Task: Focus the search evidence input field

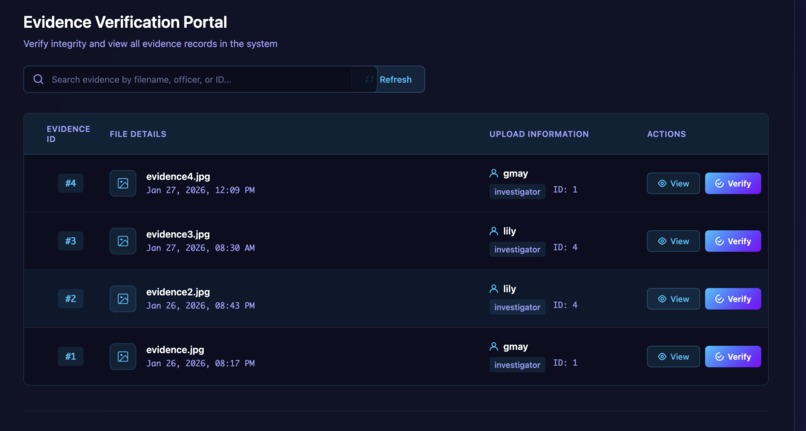Action: click(200, 79)
